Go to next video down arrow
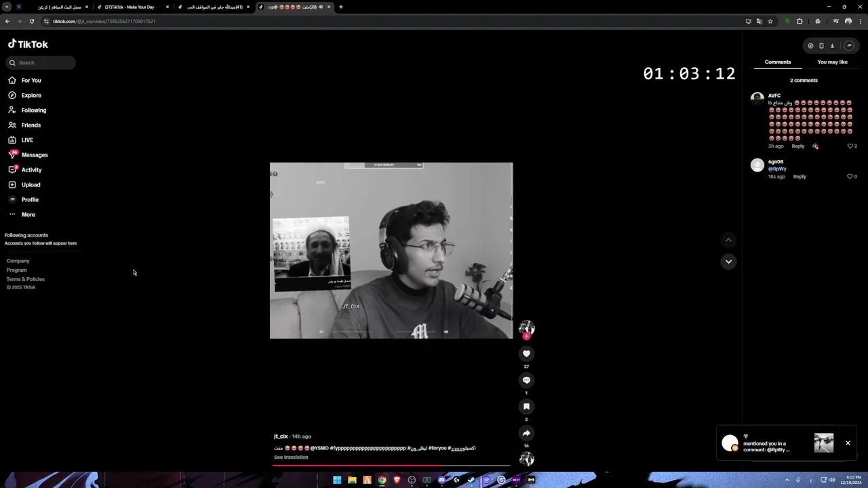868x488 pixels. 728,262
